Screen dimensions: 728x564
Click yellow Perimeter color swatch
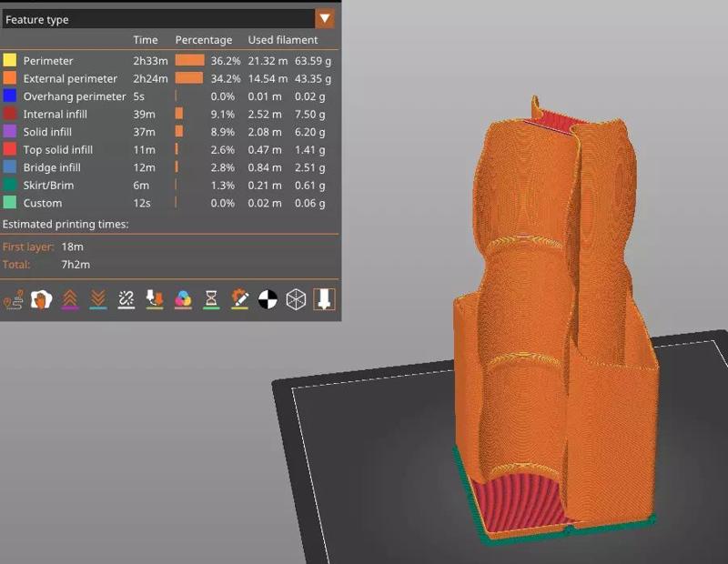[x=10, y=60]
